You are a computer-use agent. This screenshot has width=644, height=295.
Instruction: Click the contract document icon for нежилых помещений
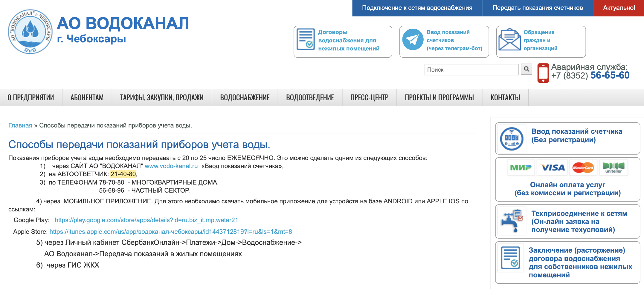pyautogui.click(x=306, y=39)
